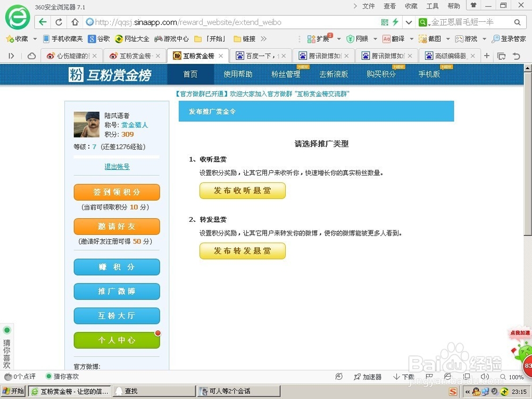The height and width of the screenshot is (399, 532).
Task: Open 手机收藏夹 bookmark
Action: [x=63, y=39]
